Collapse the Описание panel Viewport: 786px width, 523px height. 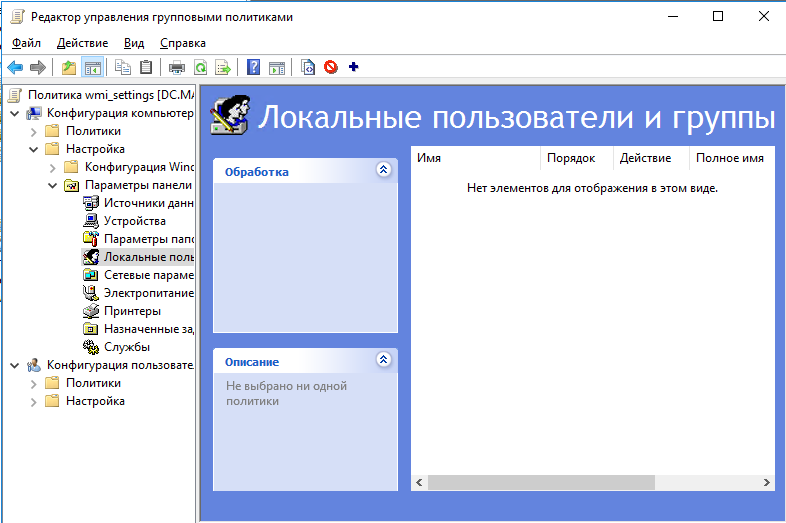click(383, 361)
